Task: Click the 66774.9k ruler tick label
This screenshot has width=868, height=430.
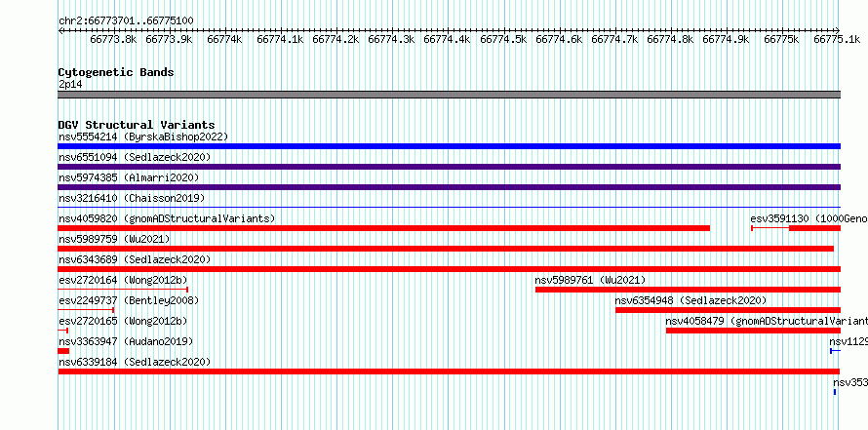Action: [726, 39]
